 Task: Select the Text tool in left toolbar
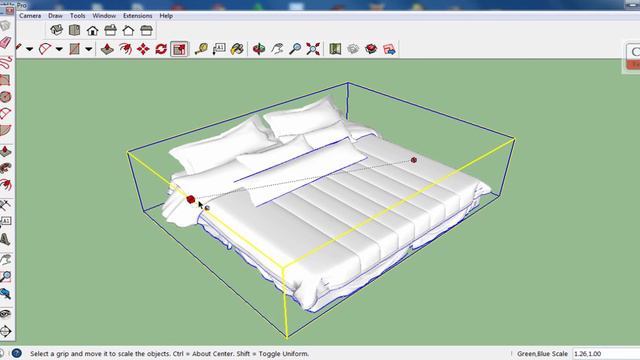point(6,222)
